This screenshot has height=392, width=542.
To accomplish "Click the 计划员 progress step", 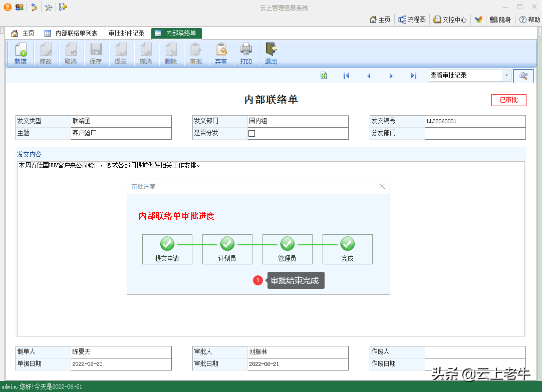I will (x=227, y=249).
